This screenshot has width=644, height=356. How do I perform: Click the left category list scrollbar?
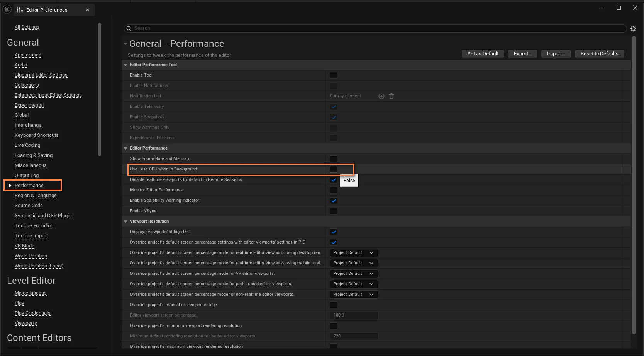pos(100,89)
